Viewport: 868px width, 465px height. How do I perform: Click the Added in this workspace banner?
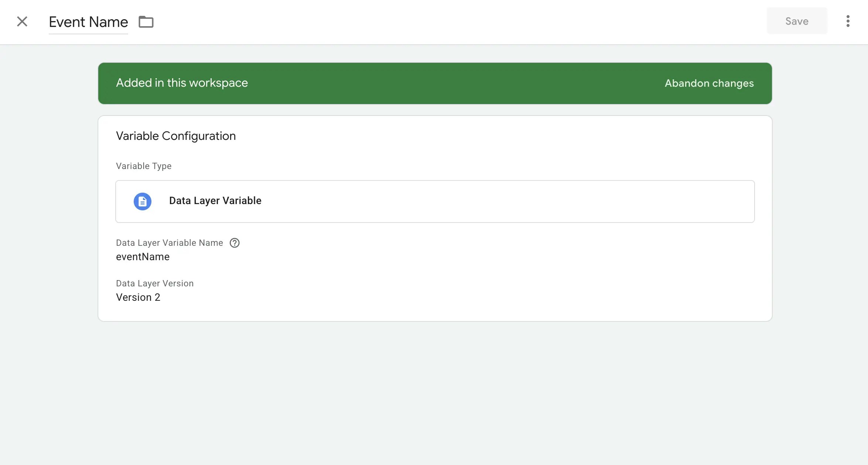(182, 83)
